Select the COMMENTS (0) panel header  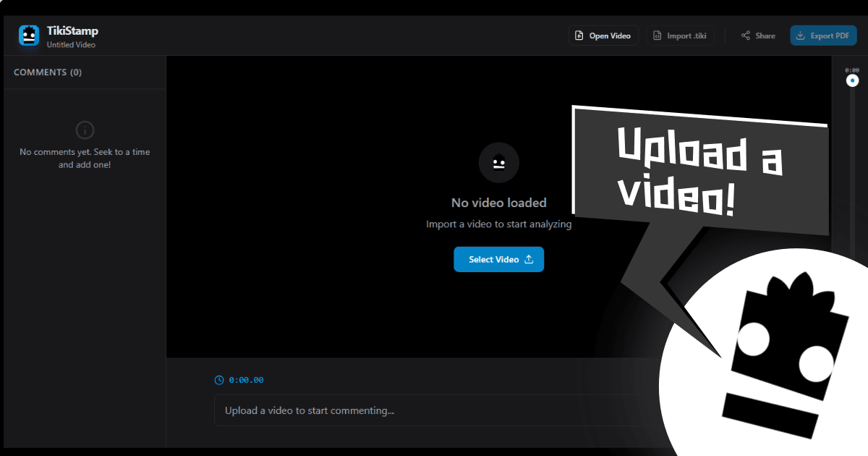tap(48, 72)
